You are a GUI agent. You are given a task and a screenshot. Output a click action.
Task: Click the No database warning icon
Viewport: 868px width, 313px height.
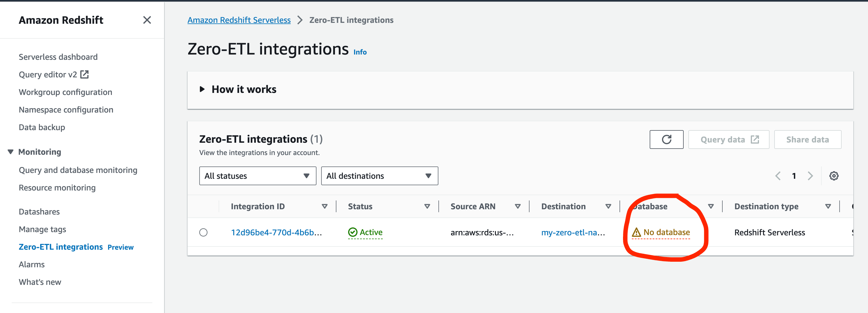pos(636,232)
